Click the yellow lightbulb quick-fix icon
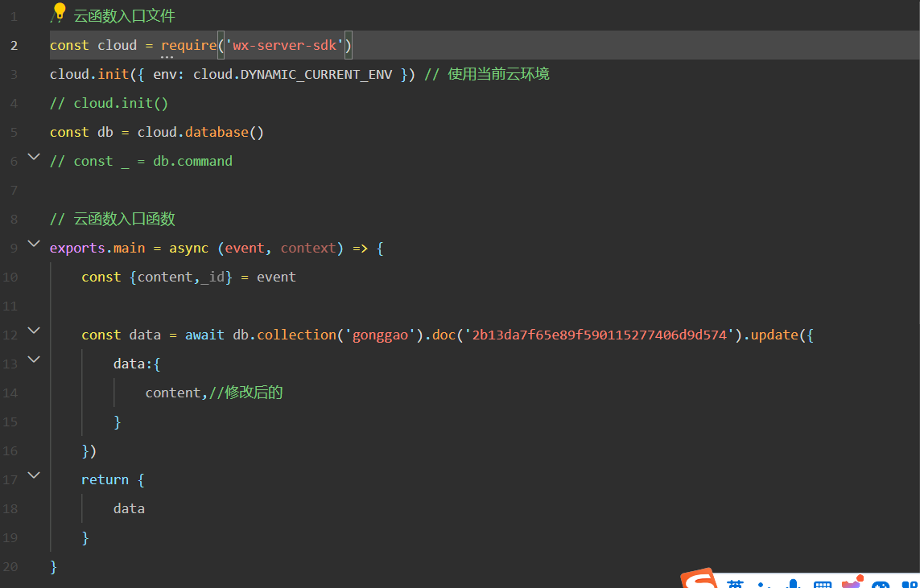Image resolution: width=920 pixels, height=588 pixels. (x=60, y=10)
